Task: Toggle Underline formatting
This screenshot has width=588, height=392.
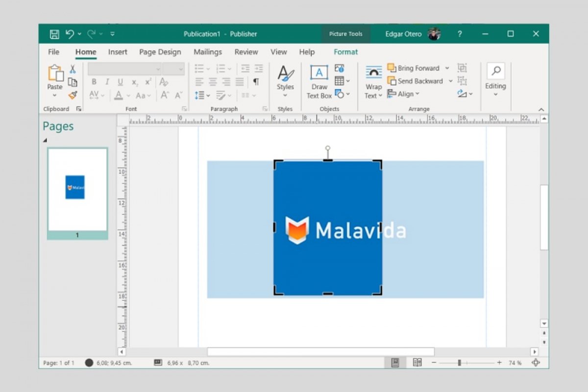Action: pyautogui.click(x=121, y=82)
